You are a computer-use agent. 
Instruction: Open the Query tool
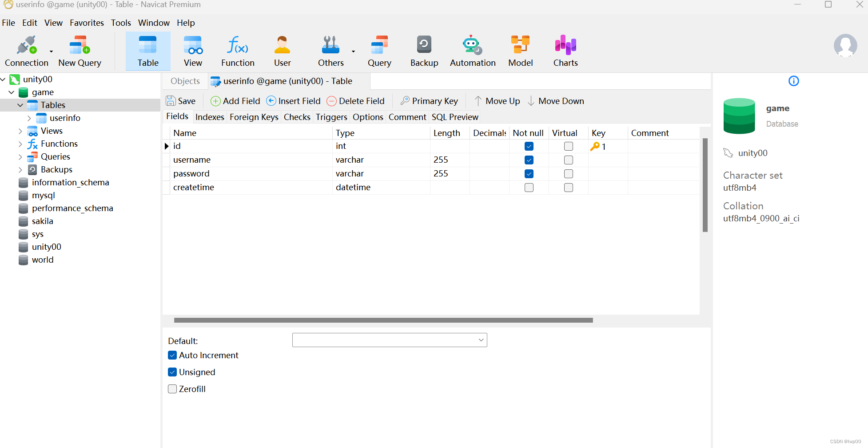click(x=379, y=50)
